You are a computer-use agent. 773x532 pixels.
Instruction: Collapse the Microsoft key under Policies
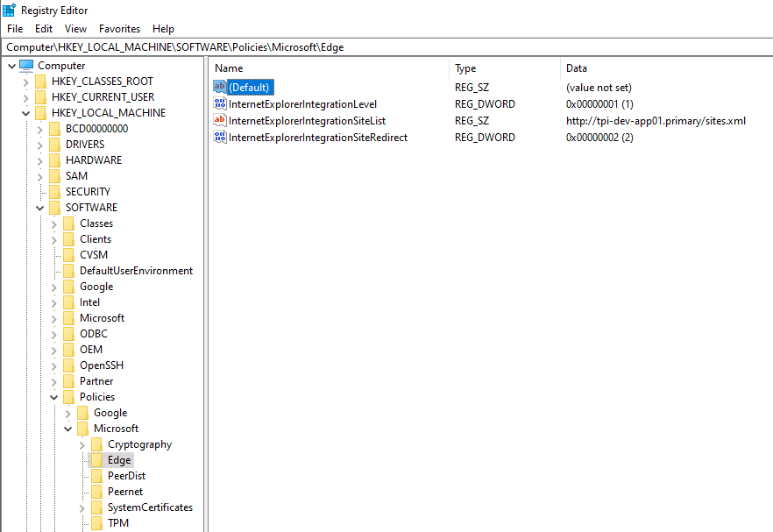coord(68,429)
